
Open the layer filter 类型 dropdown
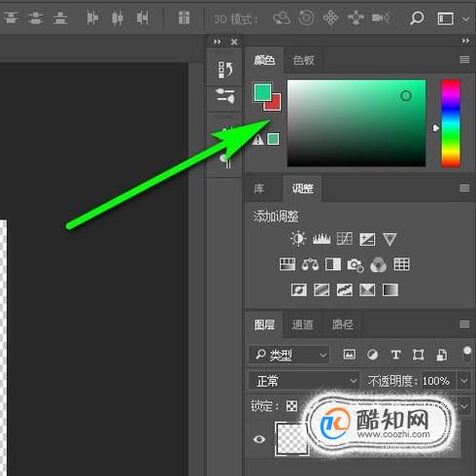[x=289, y=355]
